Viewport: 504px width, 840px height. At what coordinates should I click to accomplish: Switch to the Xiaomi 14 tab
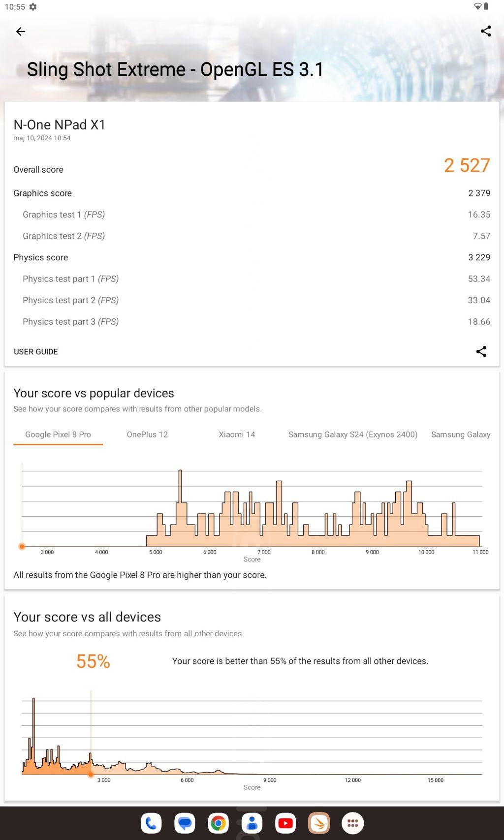point(237,435)
